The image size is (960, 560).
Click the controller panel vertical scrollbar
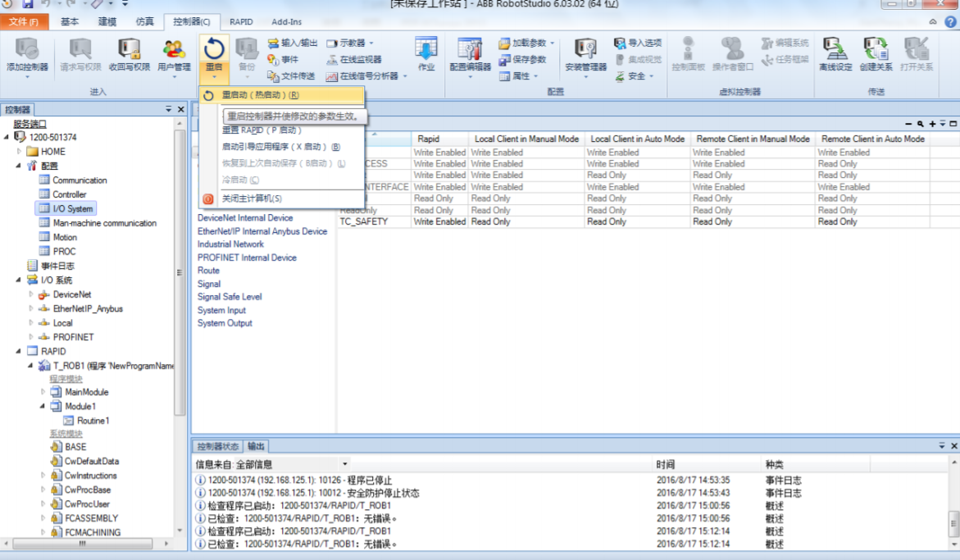[180, 272]
